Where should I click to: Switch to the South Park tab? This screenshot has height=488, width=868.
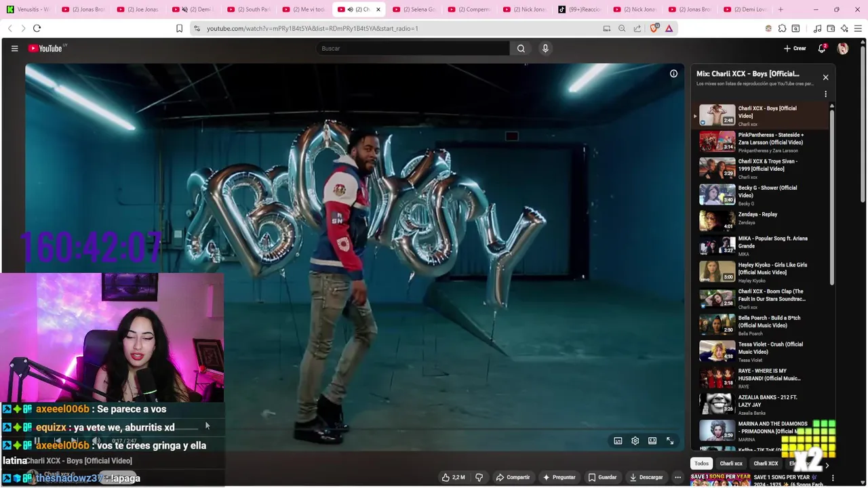[x=250, y=9]
